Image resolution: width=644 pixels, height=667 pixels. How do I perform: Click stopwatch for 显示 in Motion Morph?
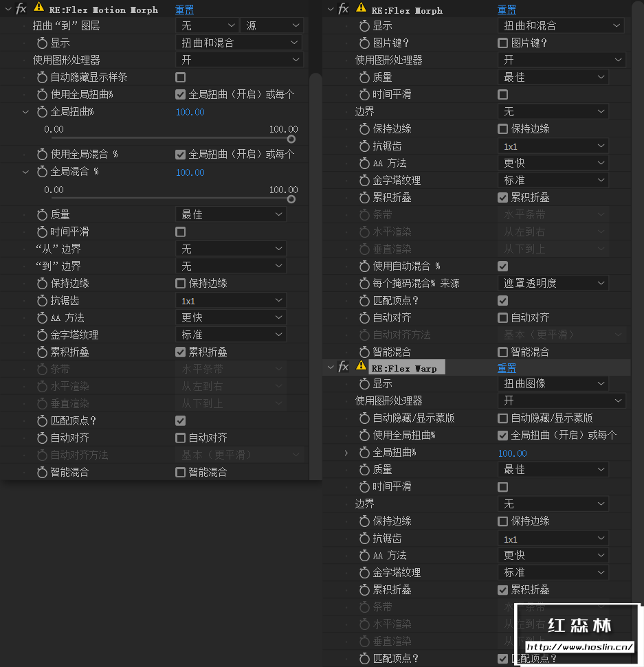[42, 43]
